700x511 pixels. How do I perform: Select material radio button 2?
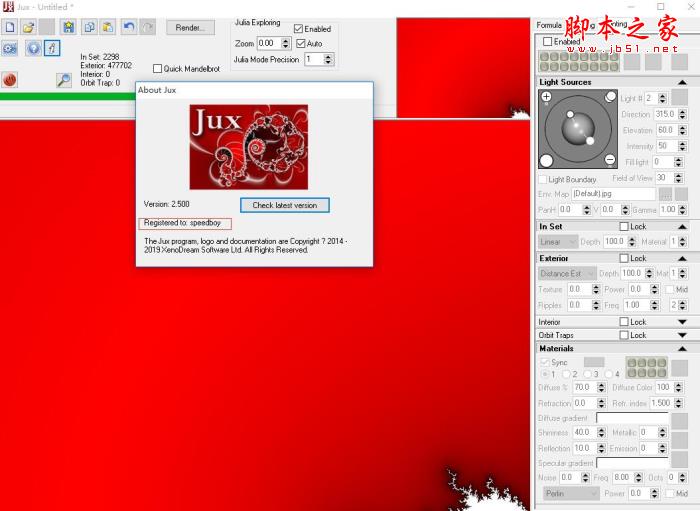tap(567, 374)
